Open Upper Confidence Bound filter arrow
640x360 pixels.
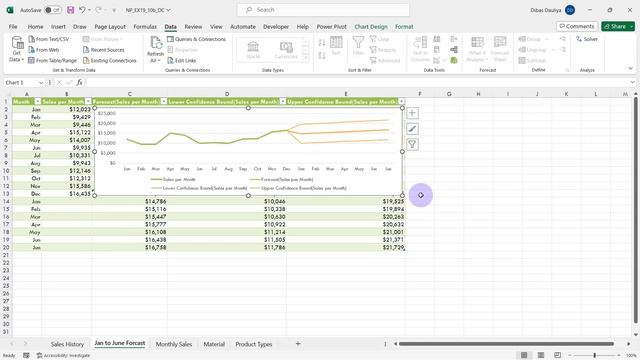(402, 101)
